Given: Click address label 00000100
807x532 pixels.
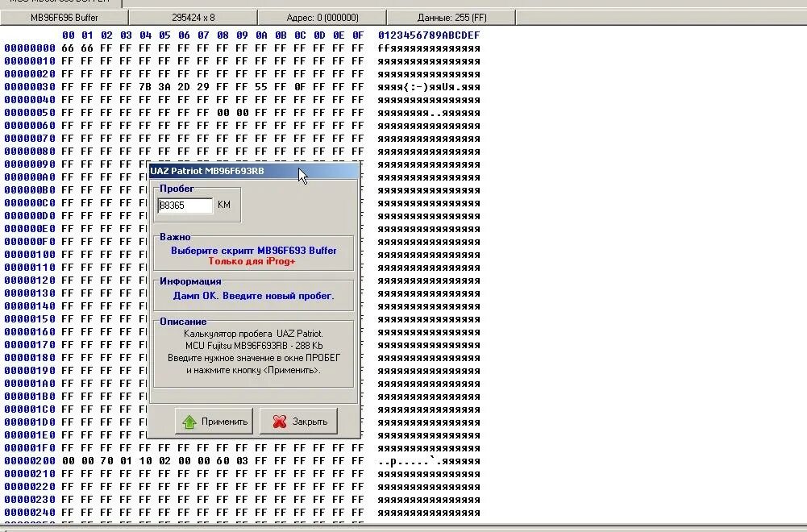Looking at the screenshot, I should coord(30,255).
